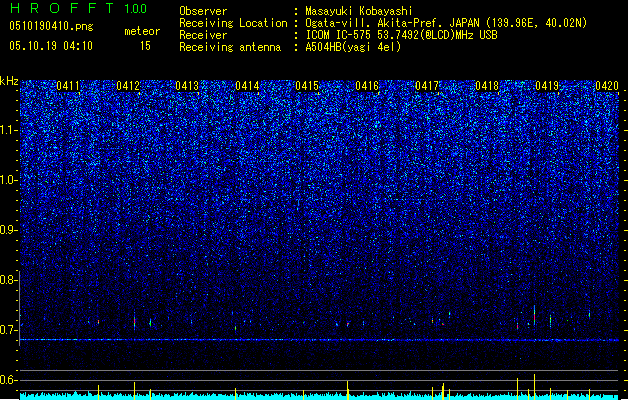Click the 0.9 kHz axis label
Image resolution: width=629 pixels, height=400 pixels.
[x=8, y=230]
